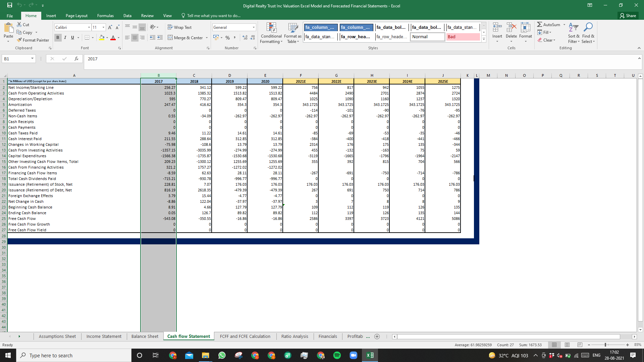Switch to Page Break Preview in status bar
The height and width of the screenshot is (362, 644).
[x=580, y=345]
